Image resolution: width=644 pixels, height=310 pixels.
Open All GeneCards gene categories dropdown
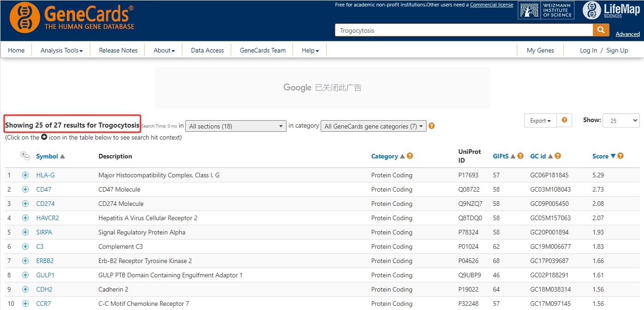[x=373, y=126]
